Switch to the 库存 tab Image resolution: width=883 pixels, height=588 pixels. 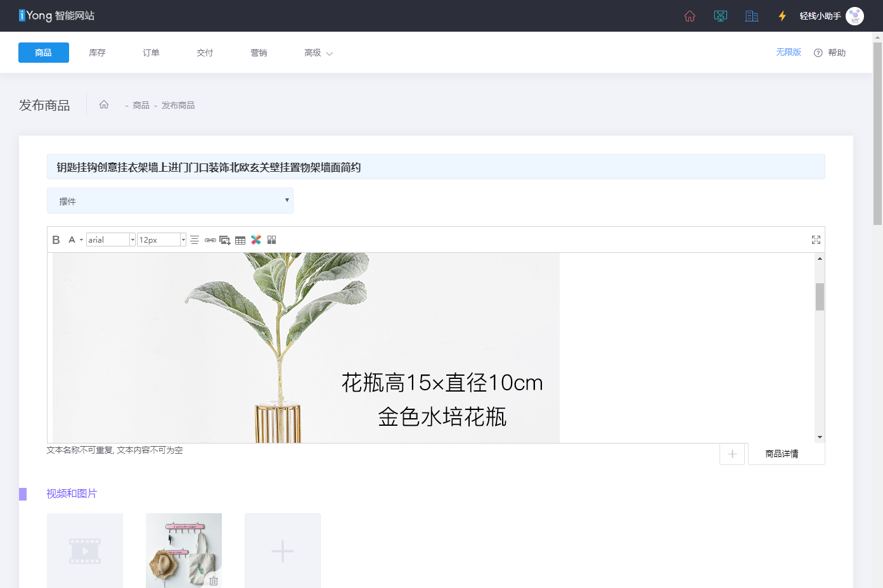coord(97,53)
